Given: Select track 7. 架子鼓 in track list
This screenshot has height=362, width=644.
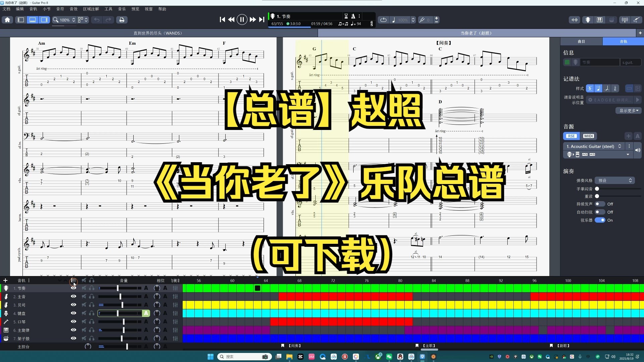Looking at the screenshot, I should click(x=21, y=338).
